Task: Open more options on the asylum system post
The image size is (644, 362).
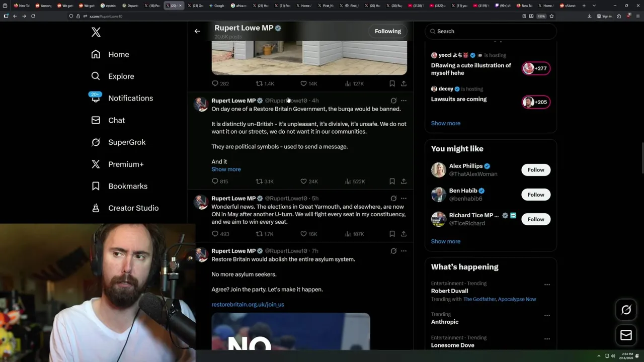Action: pyautogui.click(x=404, y=251)
